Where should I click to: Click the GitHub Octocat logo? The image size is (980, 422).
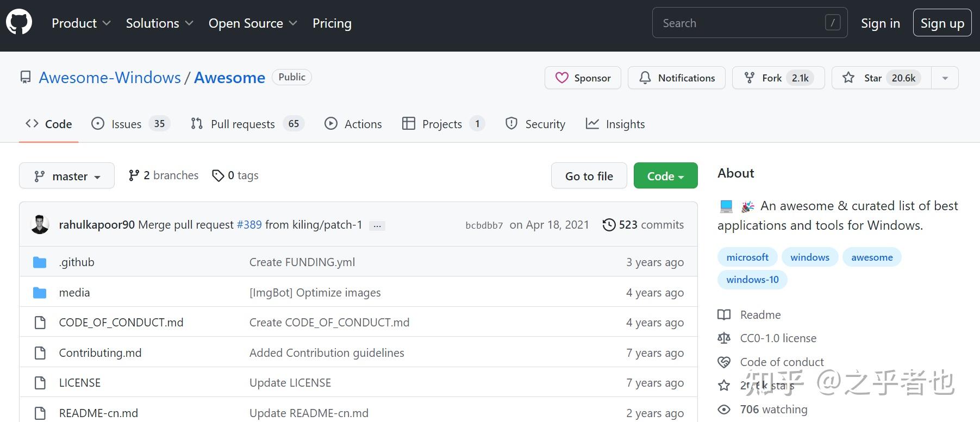19,23
